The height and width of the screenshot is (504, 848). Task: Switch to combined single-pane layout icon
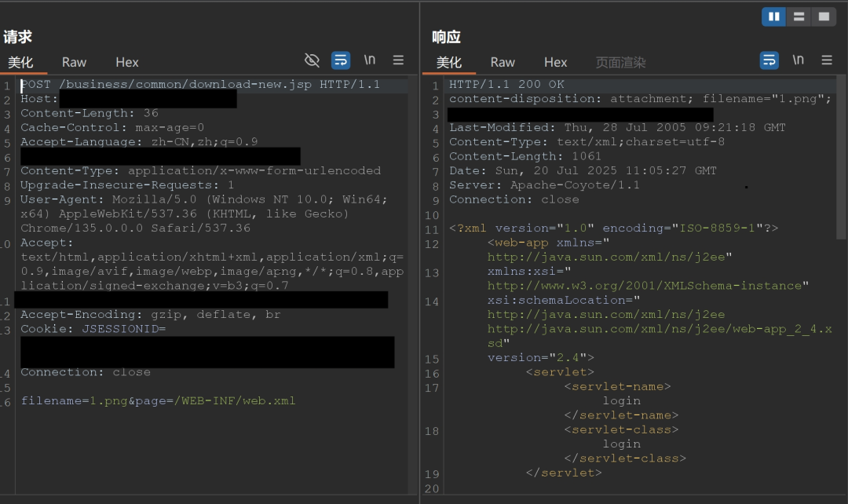coord(824,16)
